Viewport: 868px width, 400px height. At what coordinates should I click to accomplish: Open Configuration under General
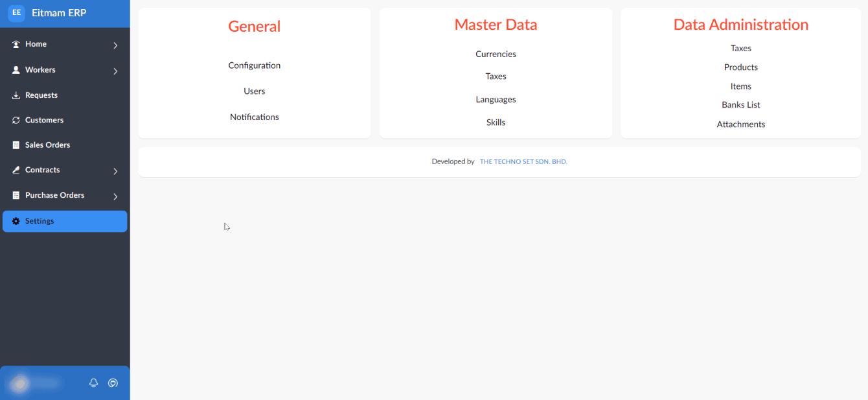(255, 65)
